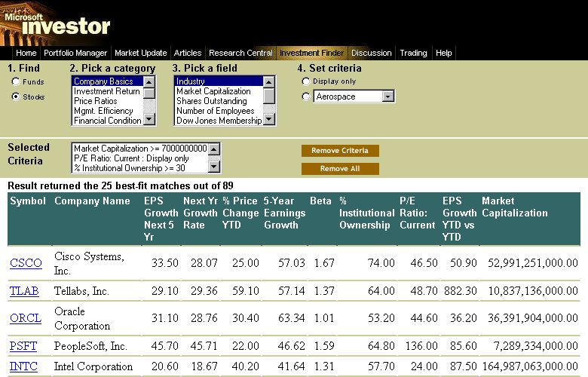The height and width of the screenshot is (377, 588).
Task: Open the Aerospace dropdown list
Action: tap(387, 97)
